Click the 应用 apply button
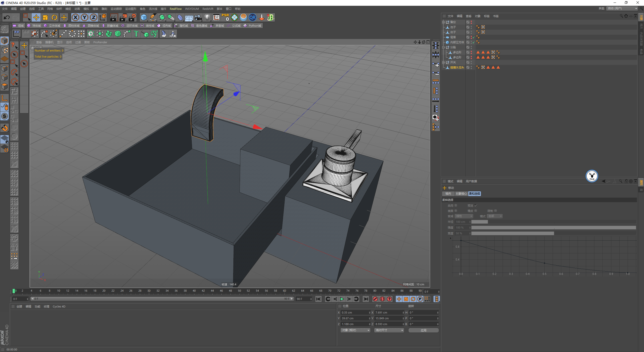Image resolution: width=644 pixels, height=352 pixels. [423, 330]
